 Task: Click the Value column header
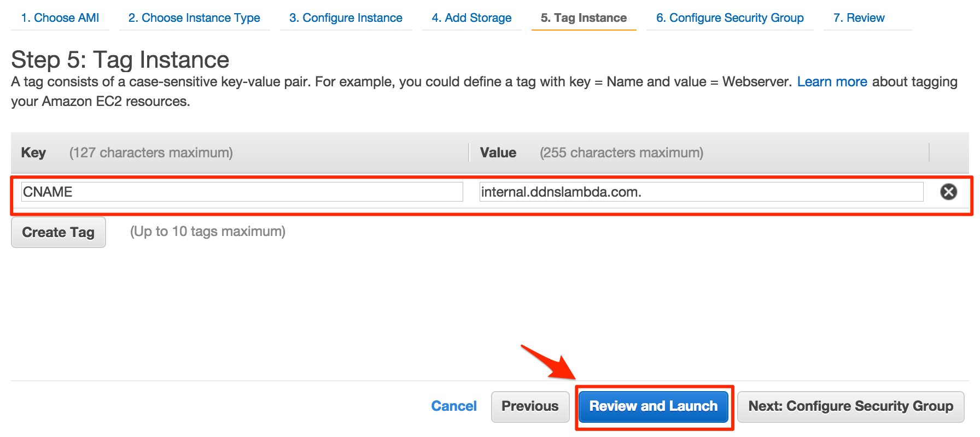tap(498, 152)
